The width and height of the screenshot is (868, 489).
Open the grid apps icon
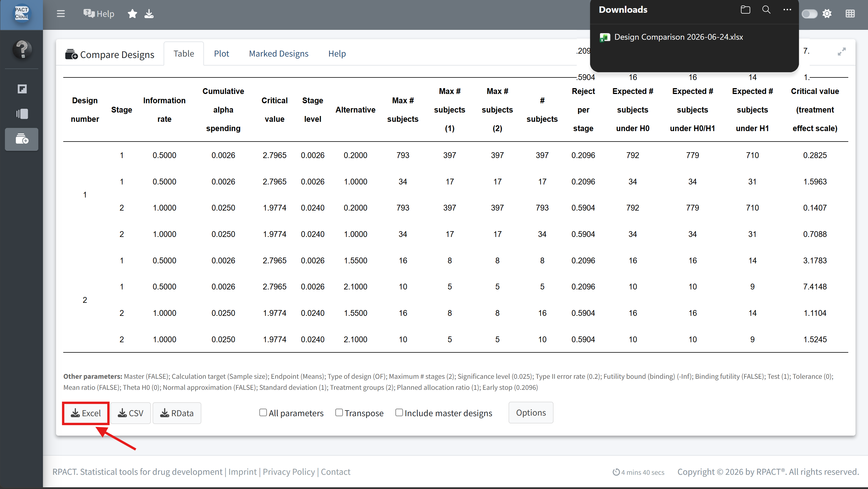point(850,14)
